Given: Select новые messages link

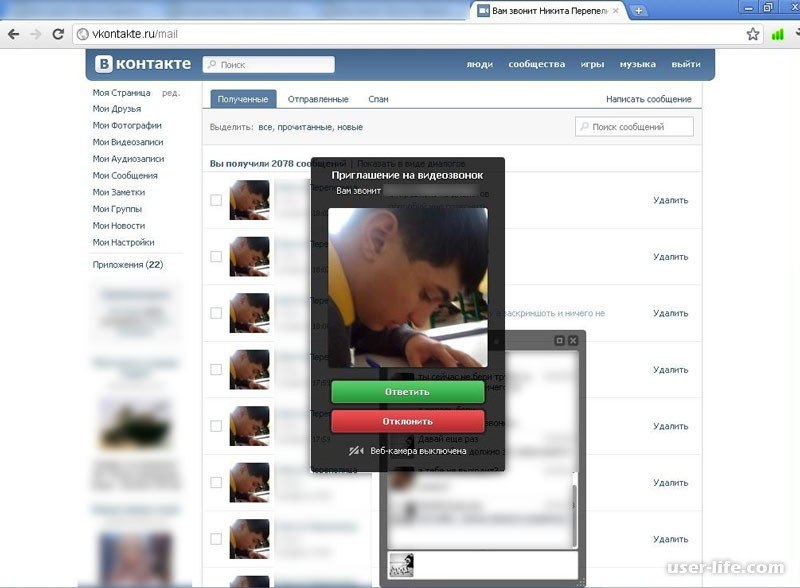Looking at the screenshot, I should [349, 127].
